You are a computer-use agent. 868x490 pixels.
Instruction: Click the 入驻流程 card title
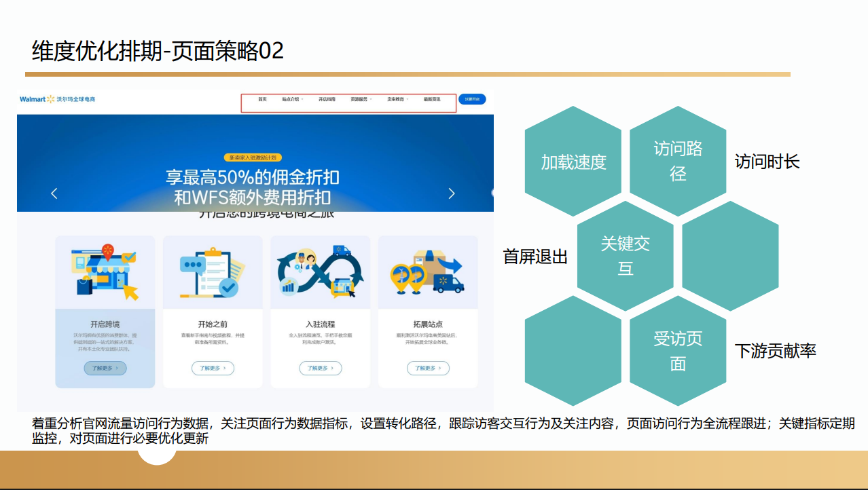click(x=321, y=324)
